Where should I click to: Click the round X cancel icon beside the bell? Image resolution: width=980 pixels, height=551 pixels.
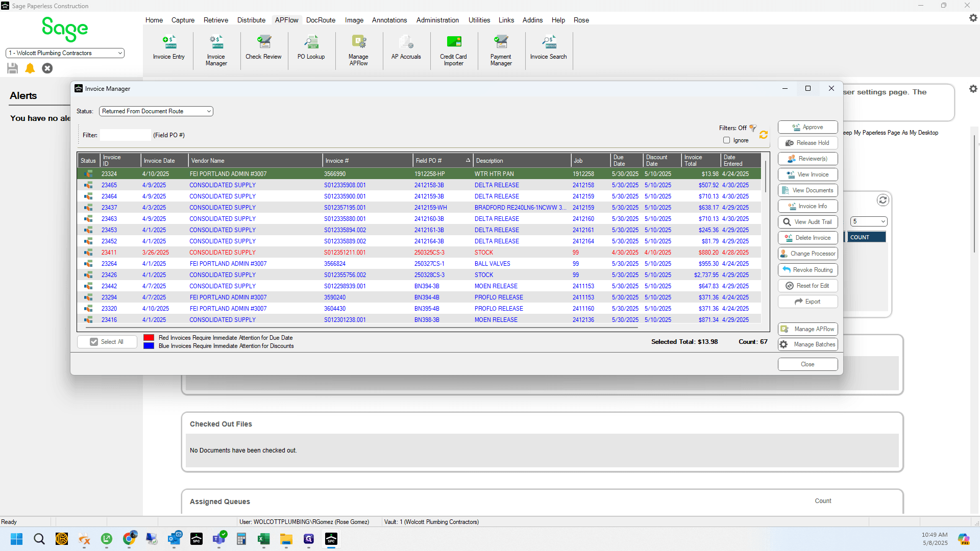pos(47,68)
